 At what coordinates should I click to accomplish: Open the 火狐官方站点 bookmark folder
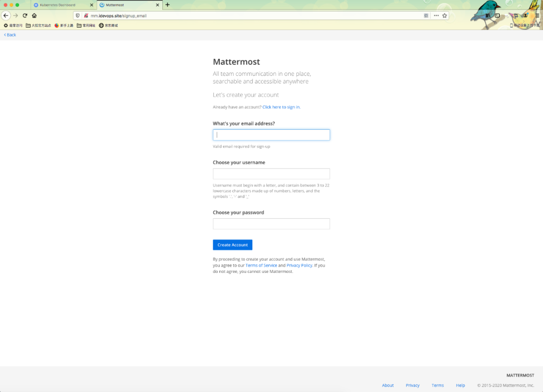pos(38,26)
